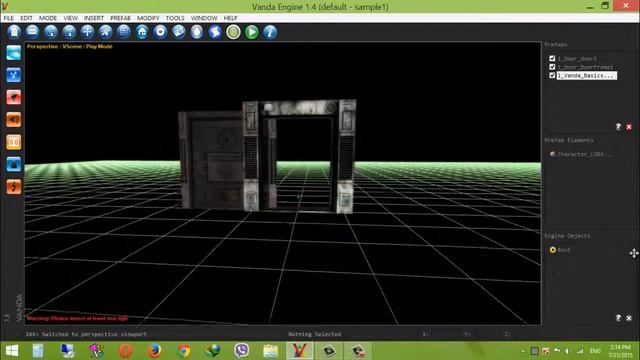The width and height of the screenshot is (640, 360).
Task: Open the EDIT menu
Action: pyautogui.click(x=26, y=18)
